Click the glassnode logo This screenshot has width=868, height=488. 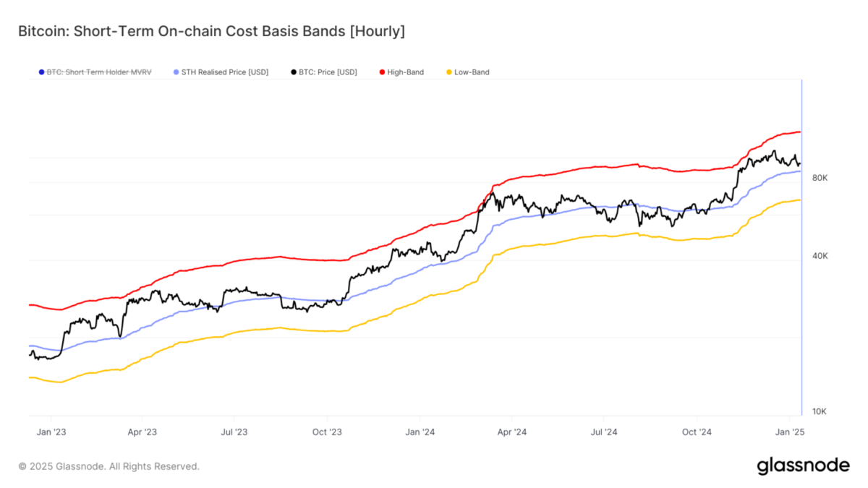803,466
